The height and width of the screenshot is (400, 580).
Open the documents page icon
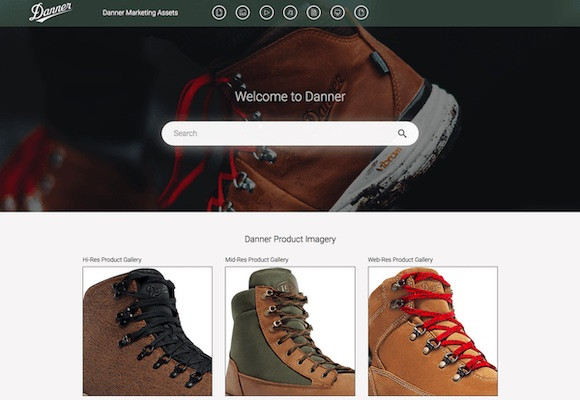(314, 13)
